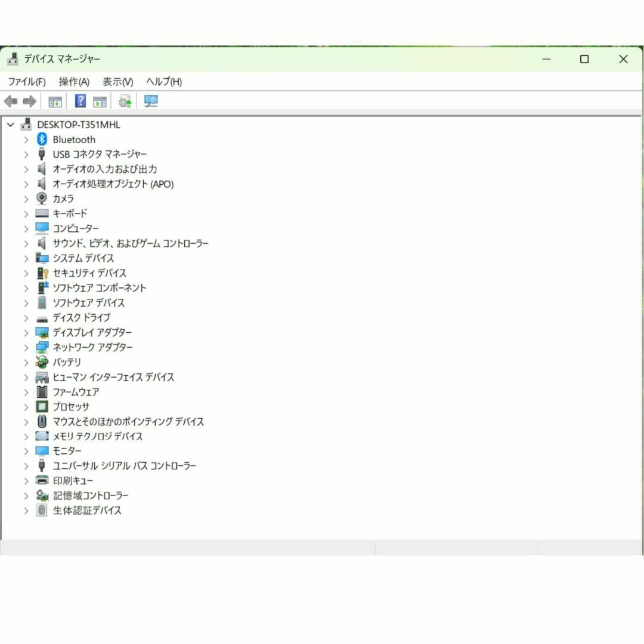Click the Back arrow toolbar icon
The height and width of the screenshot is (644, 644).
[10, 101]
